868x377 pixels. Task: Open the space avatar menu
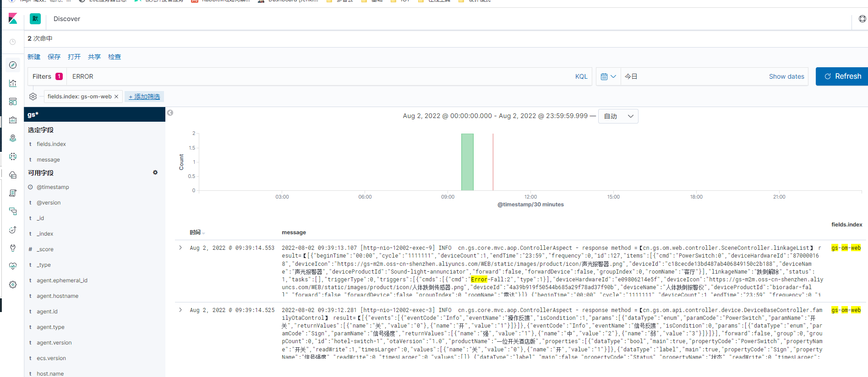pyautogui.click(x=35, y=19)
